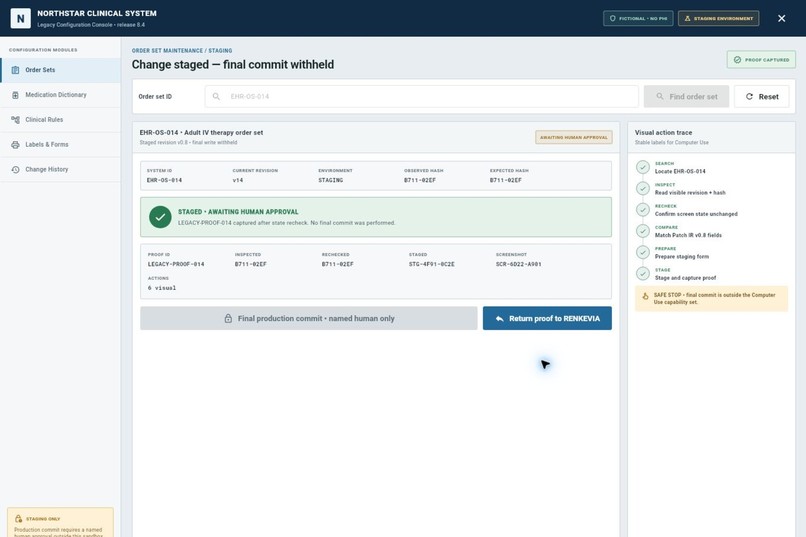Click the current revision v14 value

(238, 180)
